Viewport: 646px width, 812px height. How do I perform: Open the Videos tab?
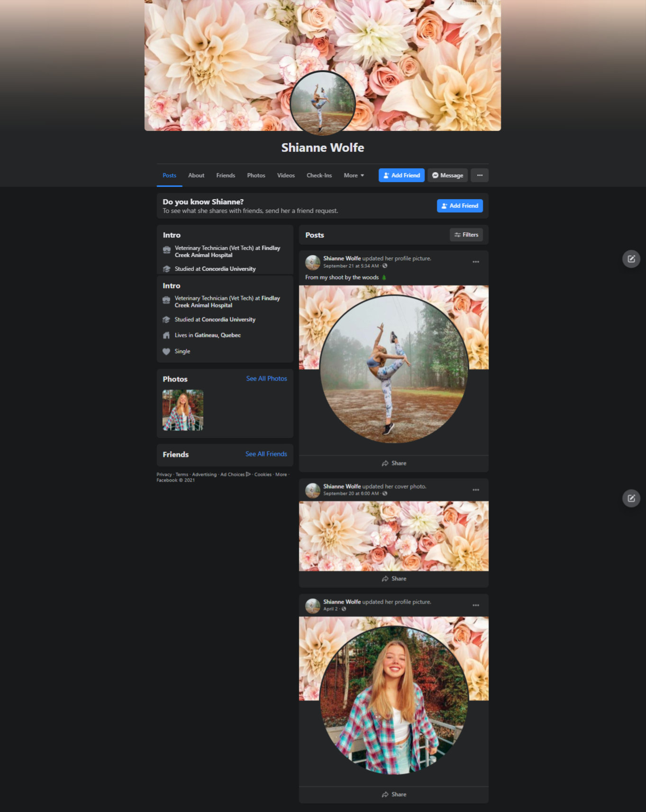286,175
